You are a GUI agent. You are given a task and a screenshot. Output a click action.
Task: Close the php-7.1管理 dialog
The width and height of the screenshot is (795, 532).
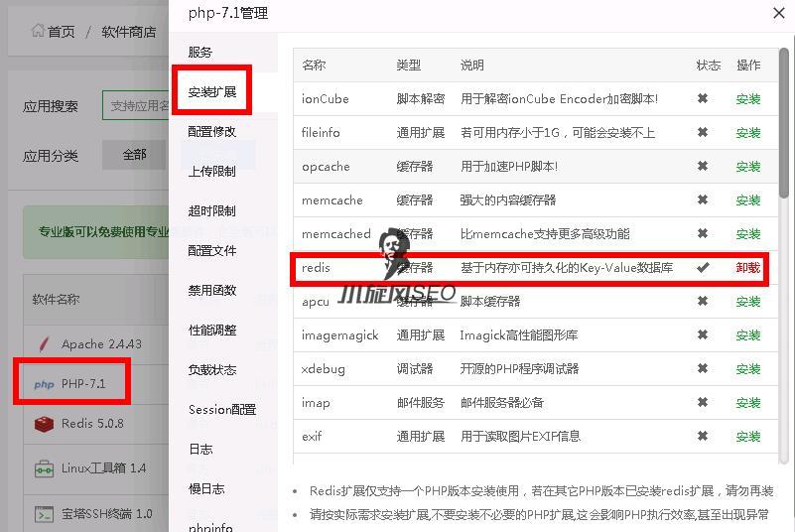pyautogui.click(x=779, y=13)
